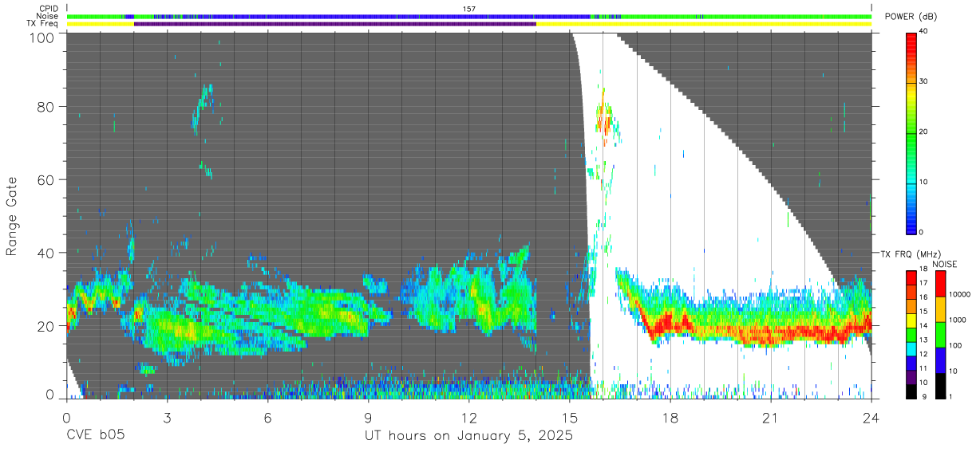
Task: Click the 10000 label in NOISE legend
Action: 960,296
